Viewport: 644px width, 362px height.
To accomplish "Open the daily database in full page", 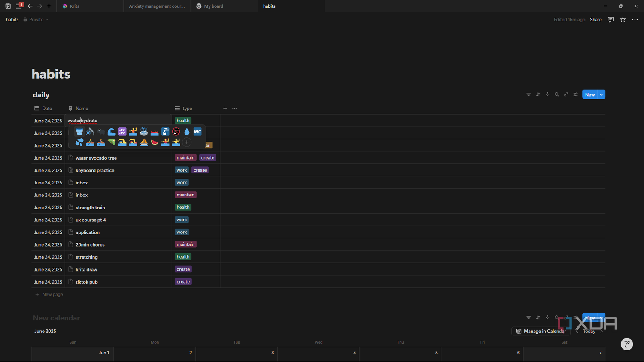I will [x=566, y=94].
